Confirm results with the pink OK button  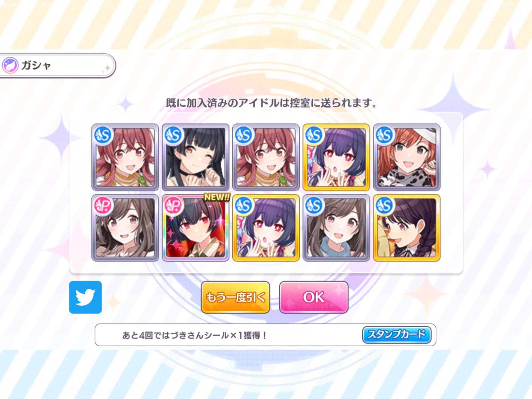coord(314,297)
